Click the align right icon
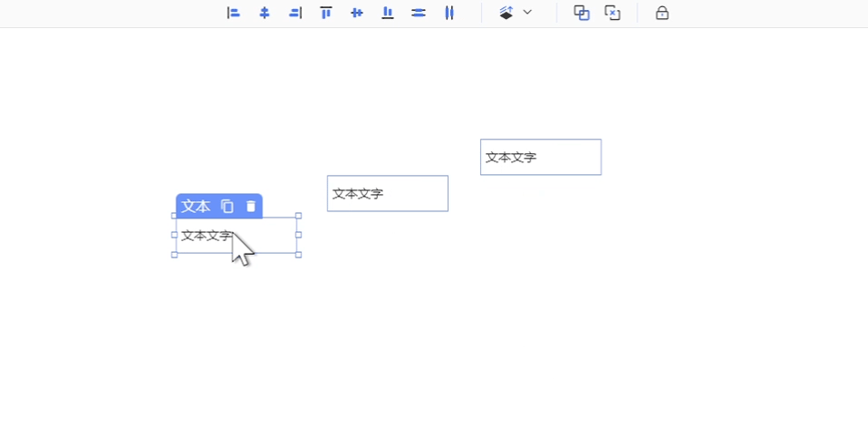The height and width of the screenshot is (436, 868). tap(295, 13)
